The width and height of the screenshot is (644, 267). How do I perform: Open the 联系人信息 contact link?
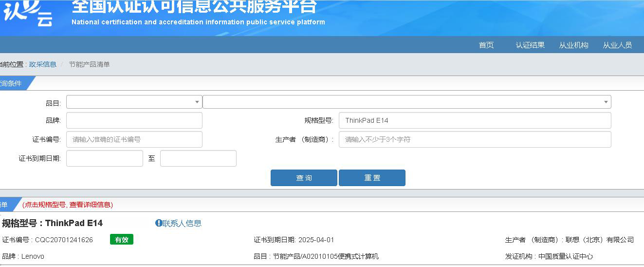pos(182,223)
